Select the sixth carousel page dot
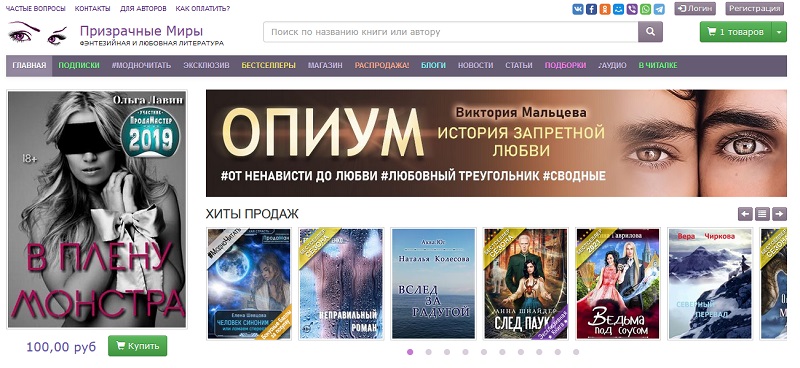 pos(502,352)
